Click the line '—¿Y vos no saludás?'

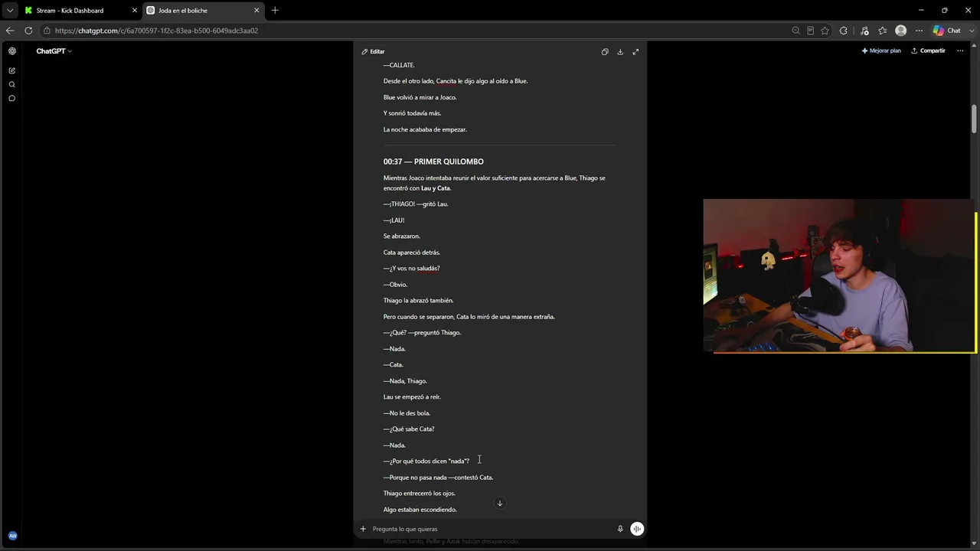pyautogui.click(x=411, y=269)
